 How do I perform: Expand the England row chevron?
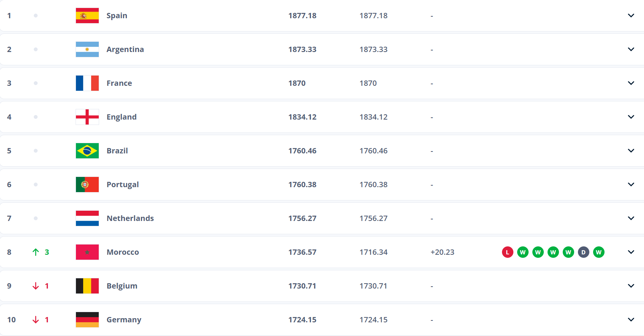(x=631, y=117)
